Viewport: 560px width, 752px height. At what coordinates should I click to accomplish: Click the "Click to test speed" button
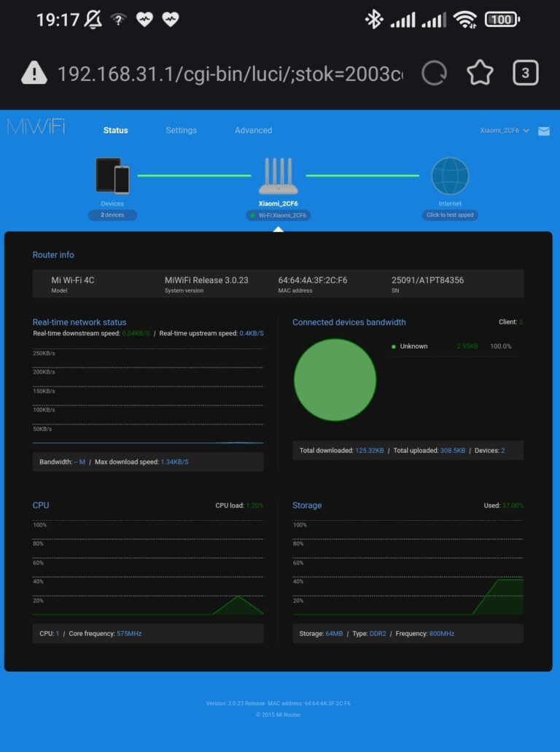[450, 215]
